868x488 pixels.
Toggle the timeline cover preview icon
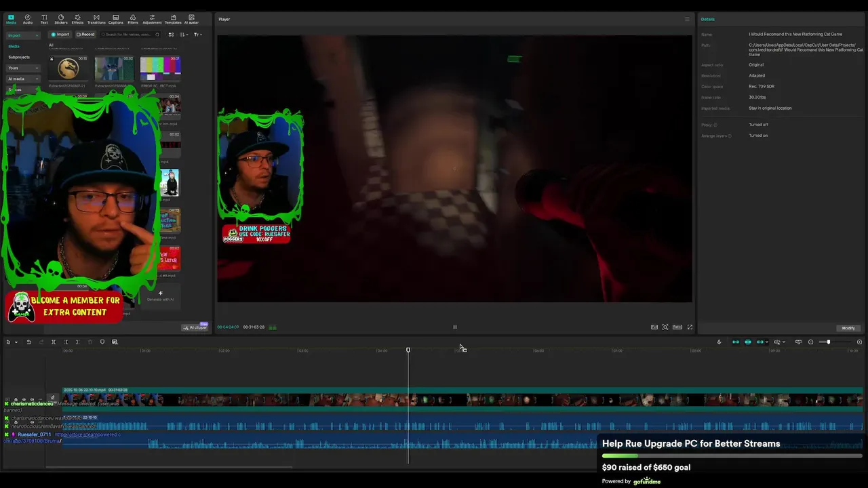click(x=798, y=342)
